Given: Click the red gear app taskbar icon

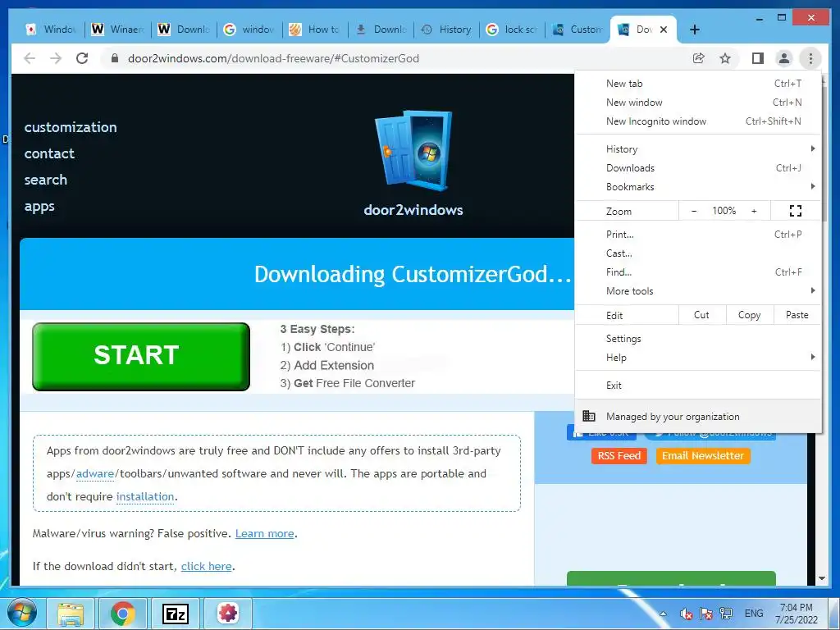Looking at the screenshot, I should pyautogui.click(x=228, y=614).
